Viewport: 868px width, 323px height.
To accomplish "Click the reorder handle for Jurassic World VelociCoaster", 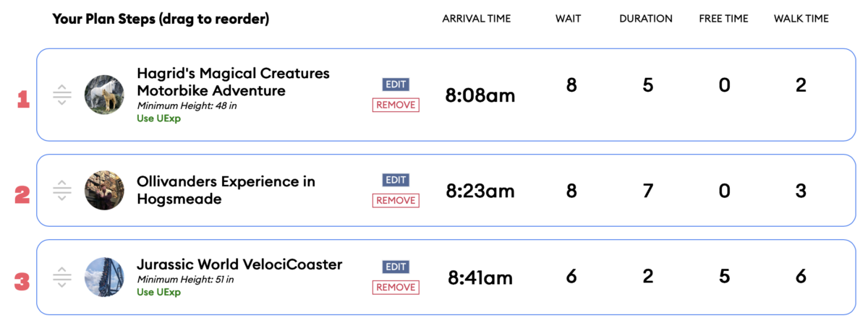I will tap(62, 277).
